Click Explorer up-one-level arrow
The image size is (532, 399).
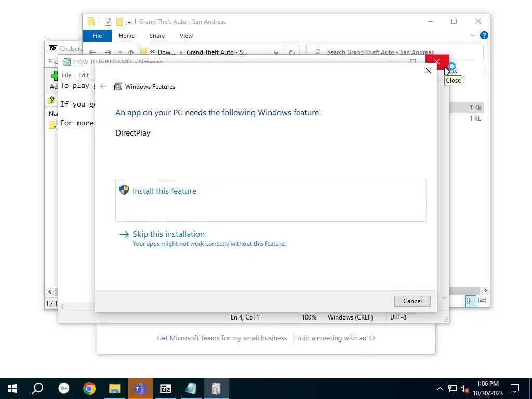[130, 52]
